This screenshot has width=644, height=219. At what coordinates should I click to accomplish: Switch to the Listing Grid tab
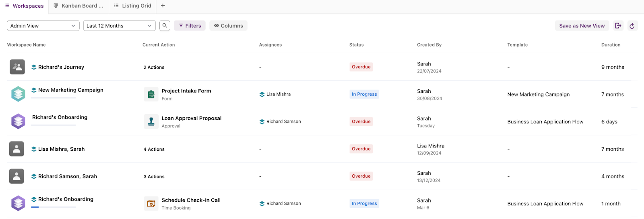point(133,6)
